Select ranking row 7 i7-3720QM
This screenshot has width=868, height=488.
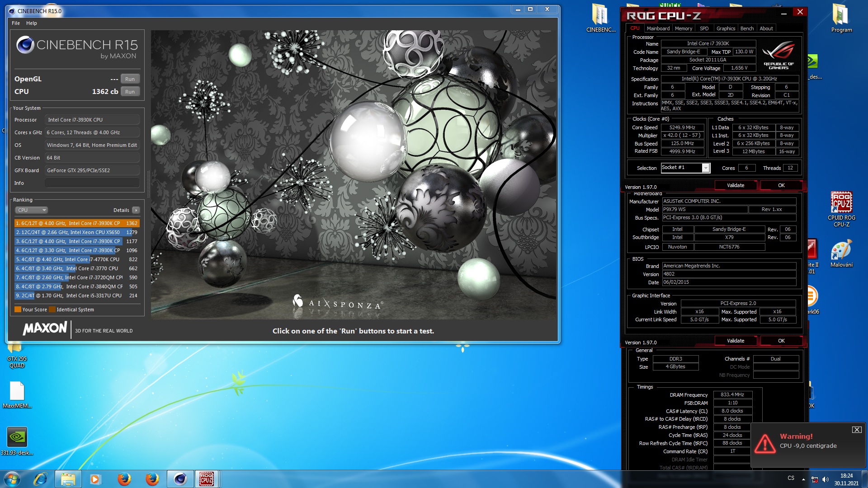[77, 277]
